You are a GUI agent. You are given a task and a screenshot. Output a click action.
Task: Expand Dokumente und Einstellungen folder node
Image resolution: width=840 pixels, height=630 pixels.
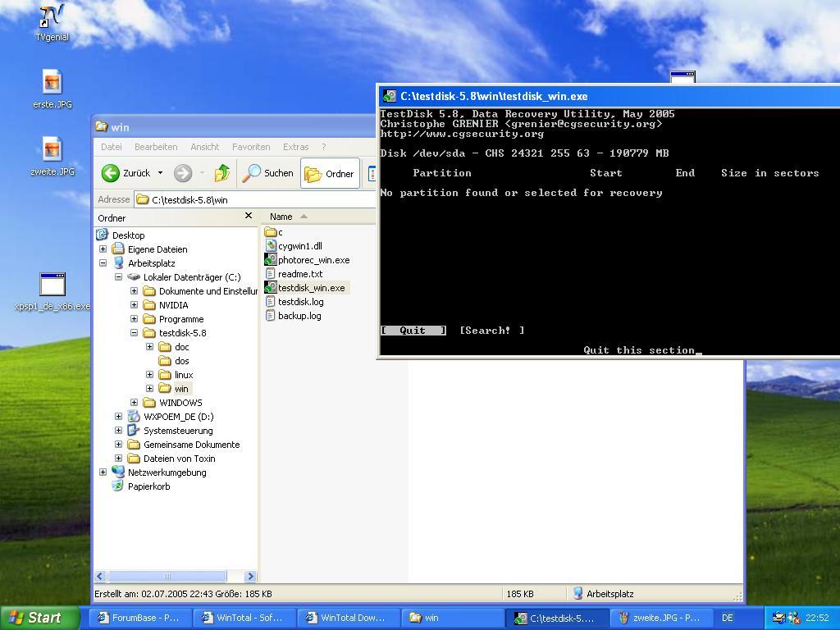[134, 291]
